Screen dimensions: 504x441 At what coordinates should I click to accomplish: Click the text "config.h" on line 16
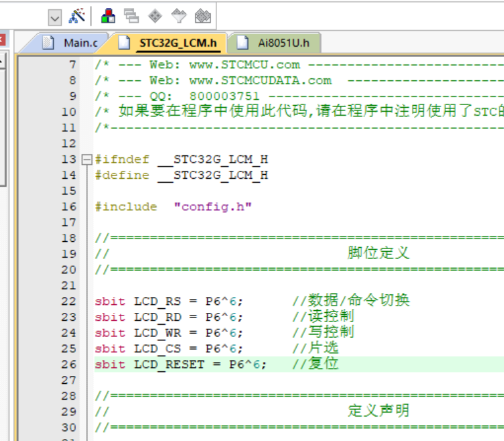click(213, 207)
